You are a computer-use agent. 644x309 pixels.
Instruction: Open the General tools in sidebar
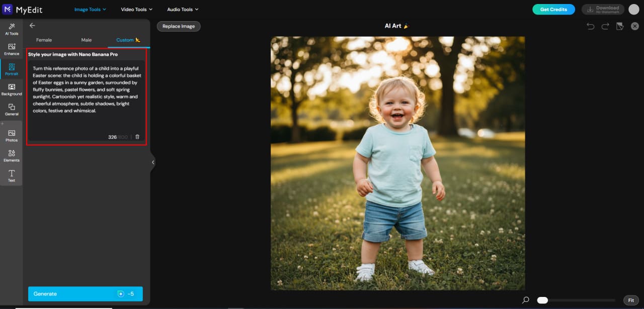[x=11, y=110]
